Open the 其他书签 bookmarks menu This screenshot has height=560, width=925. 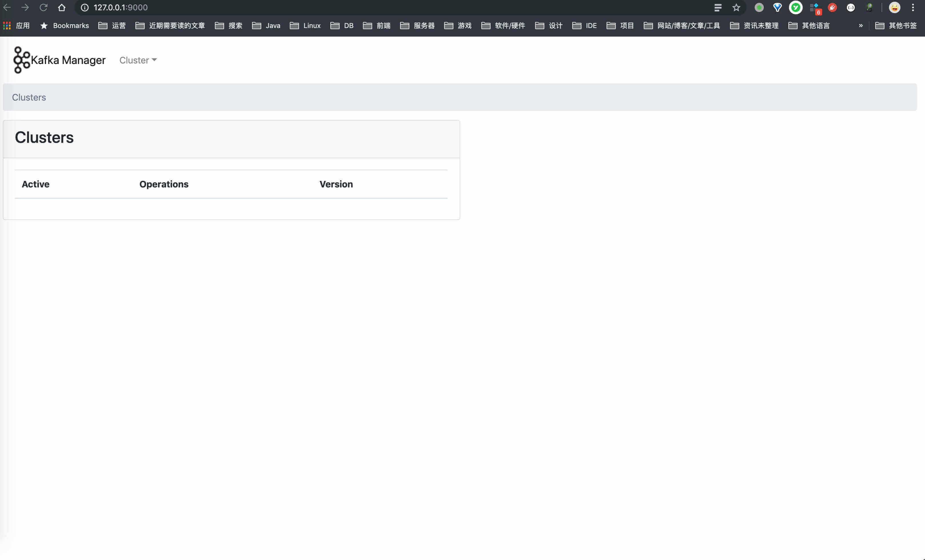pyautogui.click(x=902, y=25)
